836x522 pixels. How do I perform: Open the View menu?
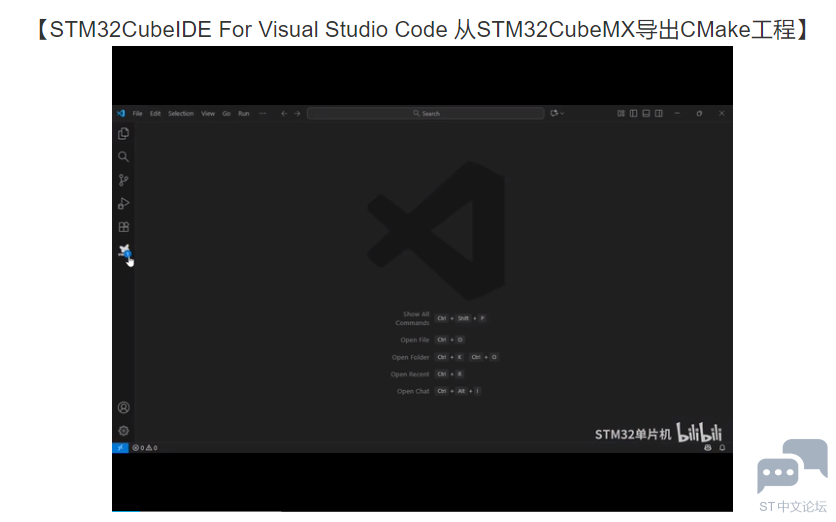[x=208, y=114]
